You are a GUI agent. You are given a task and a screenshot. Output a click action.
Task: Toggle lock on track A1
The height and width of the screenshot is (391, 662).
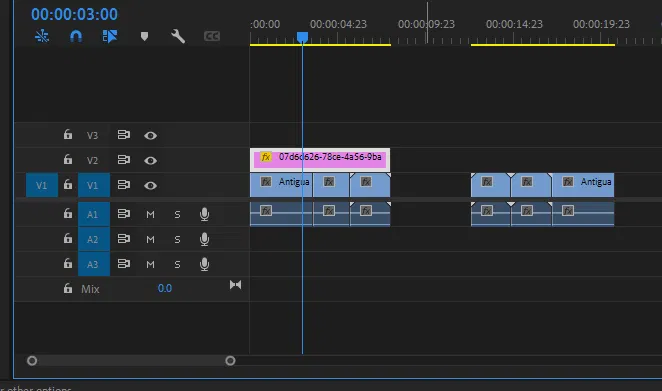click(x=68, y=214)
